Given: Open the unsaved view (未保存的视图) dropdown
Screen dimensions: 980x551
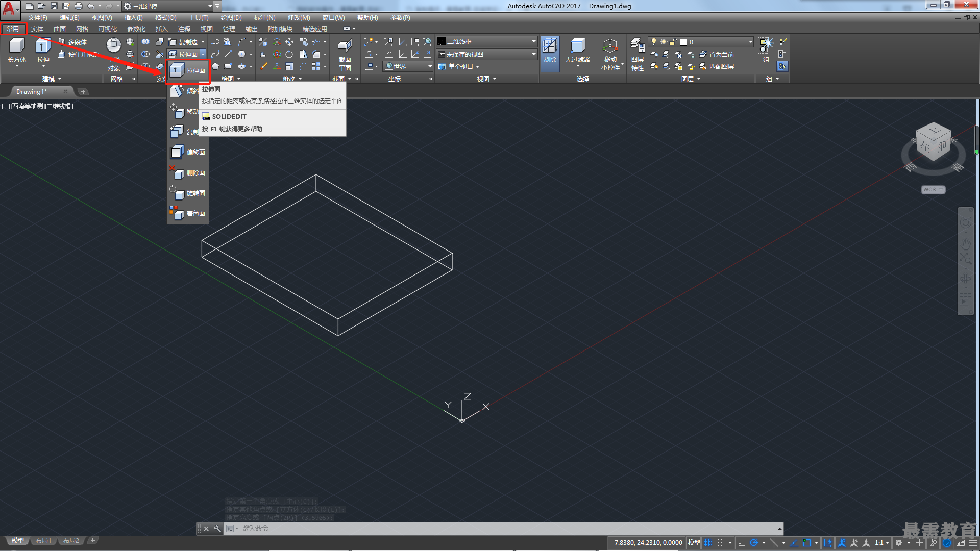Looking at the screenshot, I should click(487, 54).
